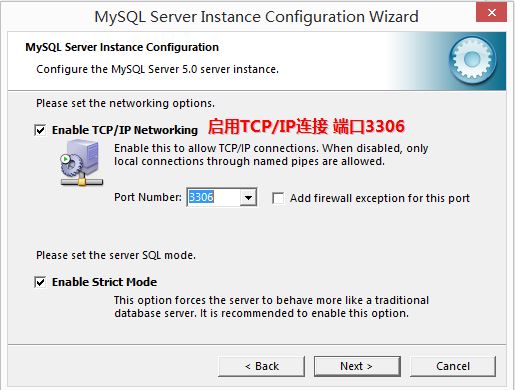Click the Next button
515x390 pixels.
[x=357, y=366]
